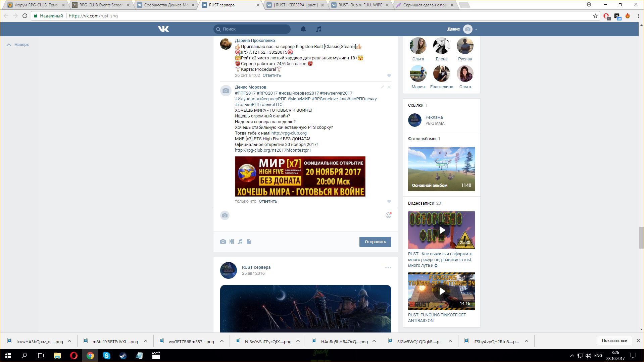Click Ответить under Дарина's comment
This screenshot has height=362, width=644.
[272, 75]
